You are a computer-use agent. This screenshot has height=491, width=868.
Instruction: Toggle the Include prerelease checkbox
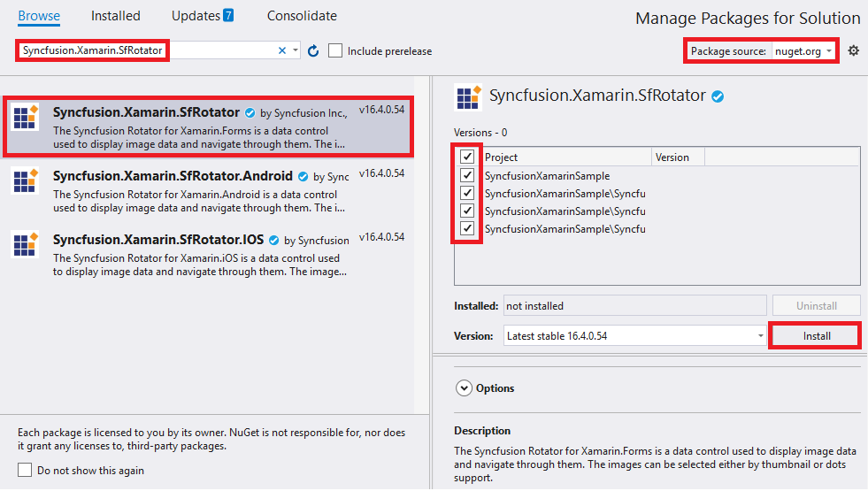point(335,50)
